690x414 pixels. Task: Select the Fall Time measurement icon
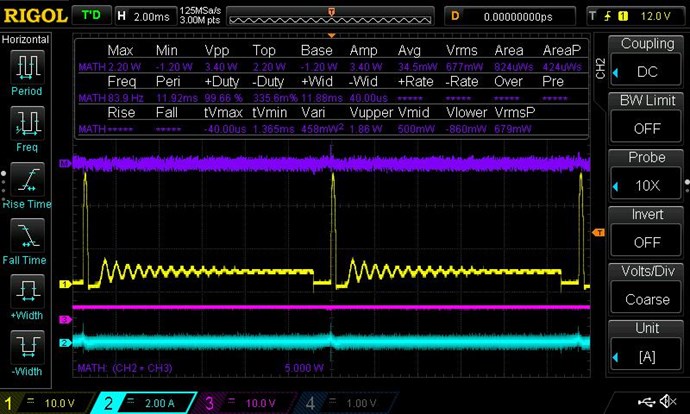point(27,235)
